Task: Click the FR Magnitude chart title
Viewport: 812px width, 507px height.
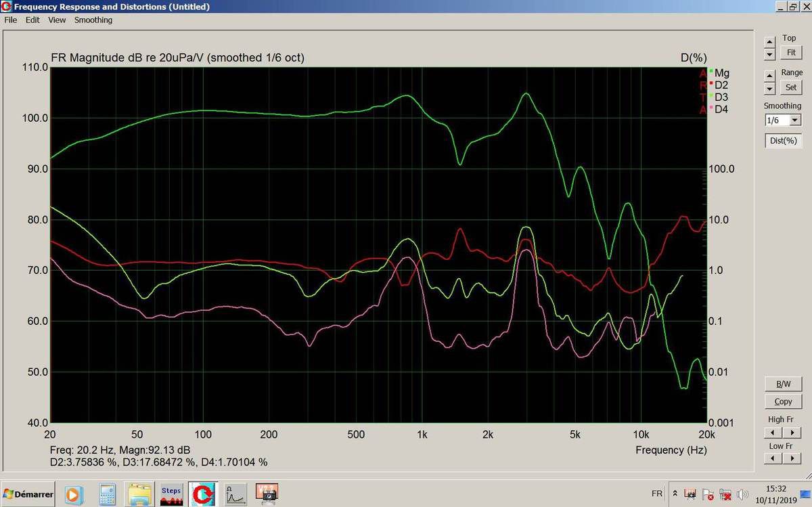Action: tap(177, 58)
